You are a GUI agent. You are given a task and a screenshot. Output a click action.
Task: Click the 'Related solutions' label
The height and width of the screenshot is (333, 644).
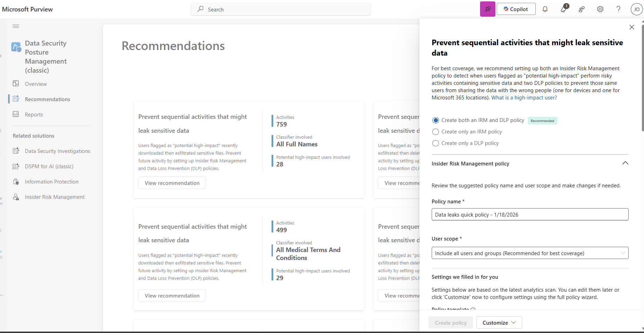[34, 136]
